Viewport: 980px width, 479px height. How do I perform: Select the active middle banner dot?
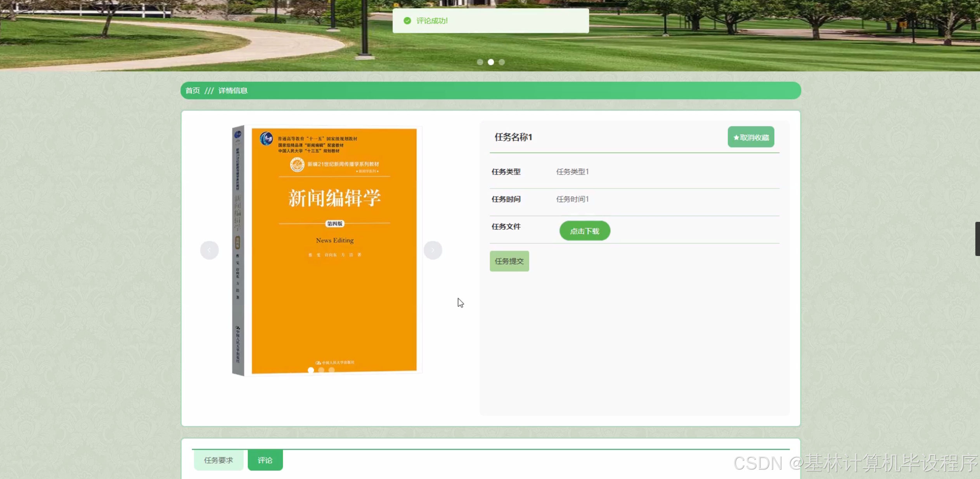click(491, 62)
